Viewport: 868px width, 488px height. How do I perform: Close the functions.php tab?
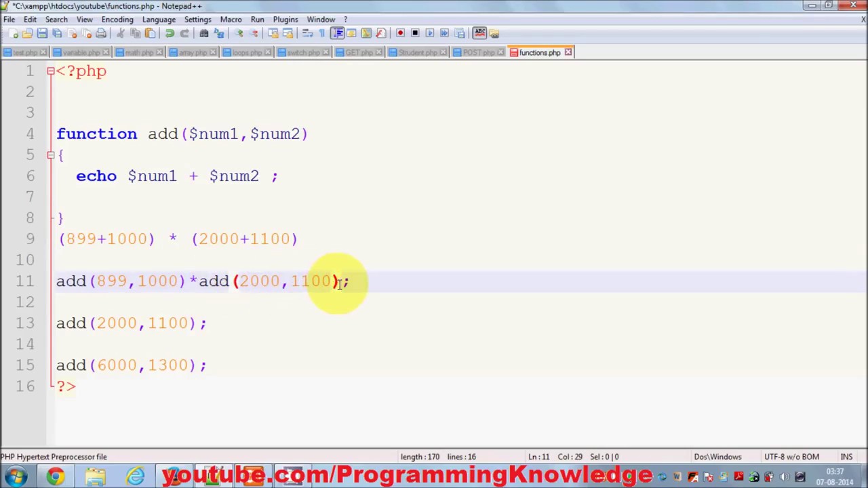click(568, 52)
